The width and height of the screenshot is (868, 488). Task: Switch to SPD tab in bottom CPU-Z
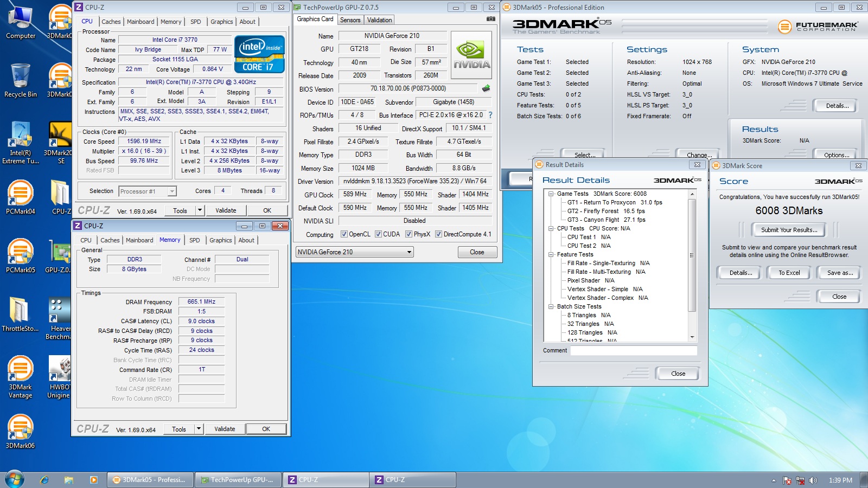pos(195,240)
